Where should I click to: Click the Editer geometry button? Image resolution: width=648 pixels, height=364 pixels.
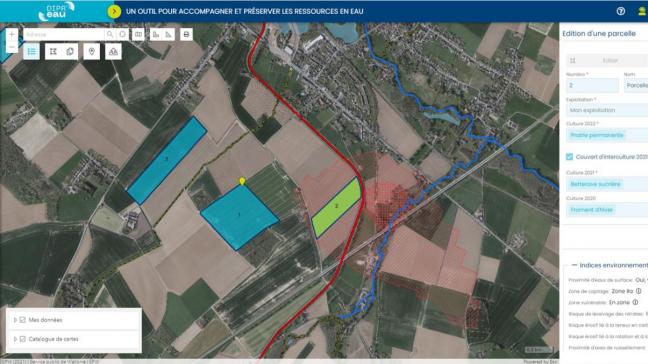pyautogui.click(x=607, y=60)
